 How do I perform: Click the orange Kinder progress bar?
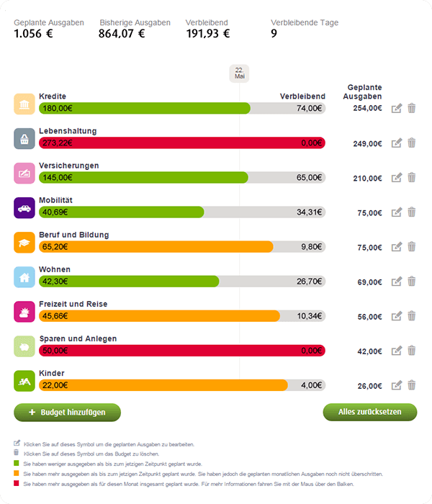pyautogui.click(x=163, y=385)
